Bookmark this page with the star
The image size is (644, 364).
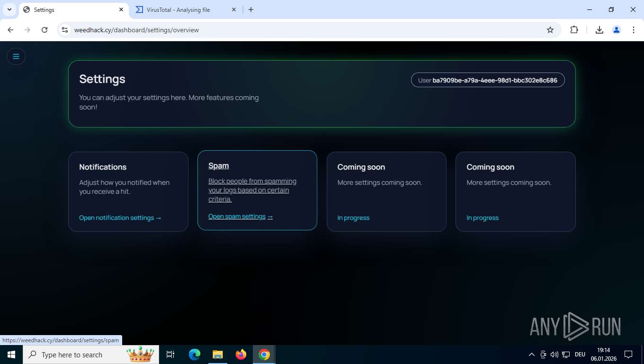point(550,30)
